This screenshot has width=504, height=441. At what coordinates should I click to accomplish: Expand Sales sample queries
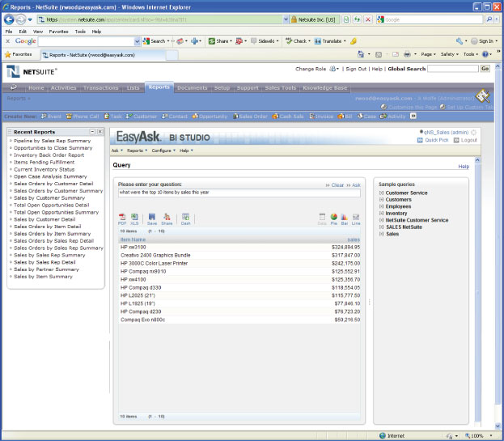(381, 234)
